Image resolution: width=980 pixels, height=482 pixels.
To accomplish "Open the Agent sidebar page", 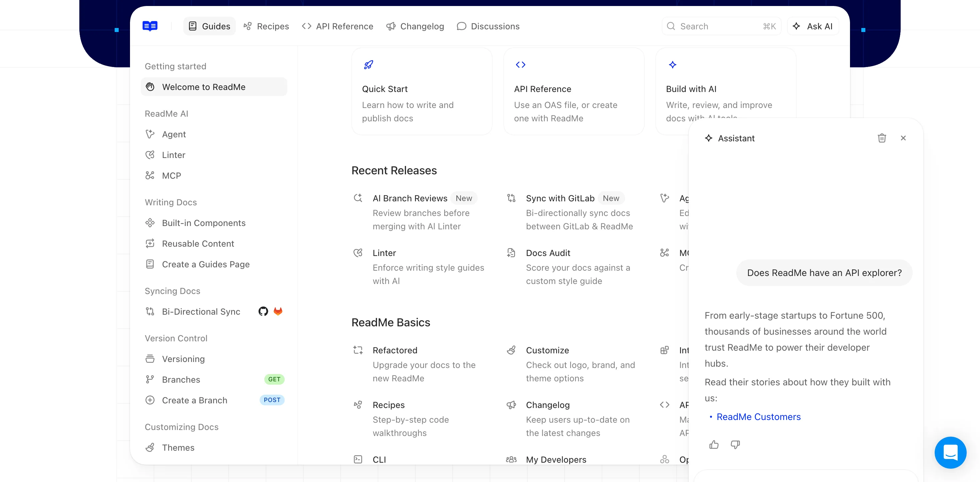I will click(x=214, y=134).
